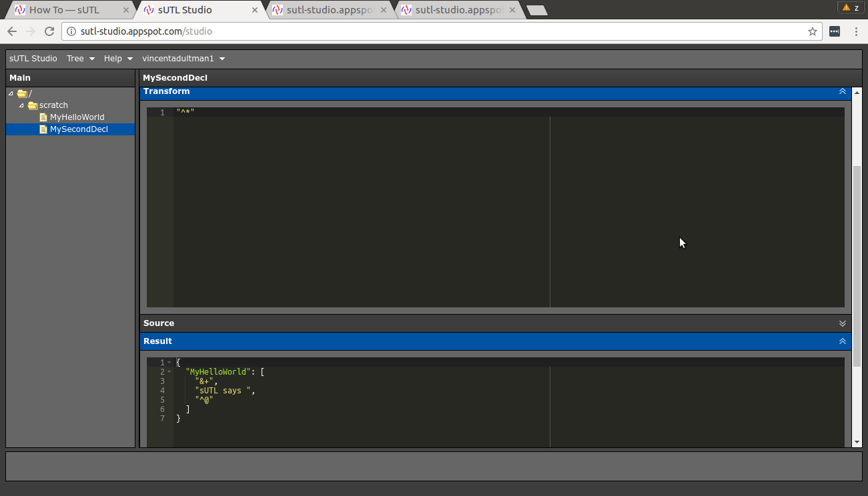Collapse the root folder triangle

(11, 93)
